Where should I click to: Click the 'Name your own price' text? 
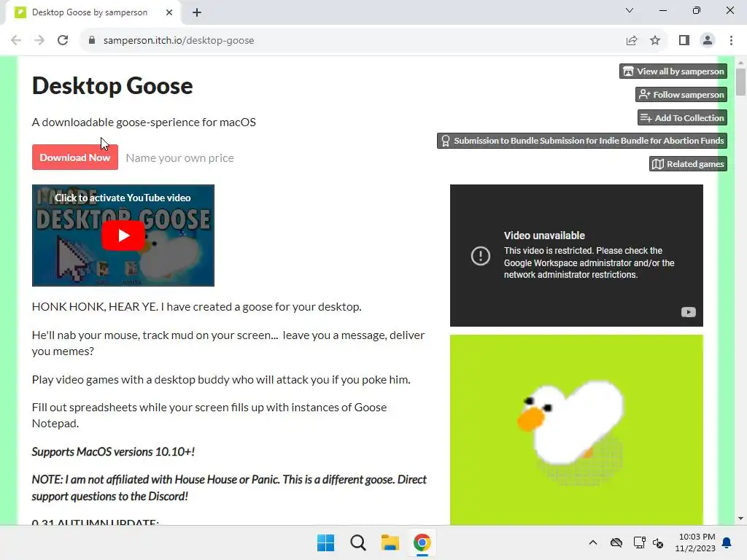coord(179,158)
